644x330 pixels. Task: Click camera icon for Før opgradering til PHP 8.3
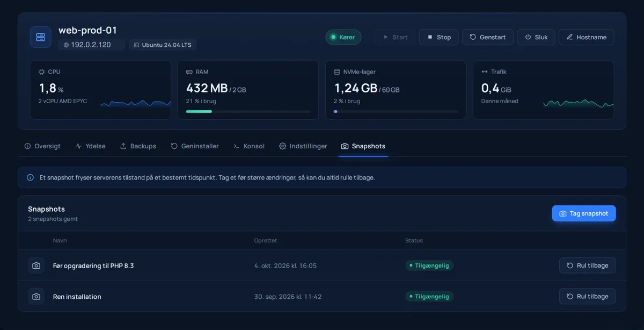tap(36, 266)
